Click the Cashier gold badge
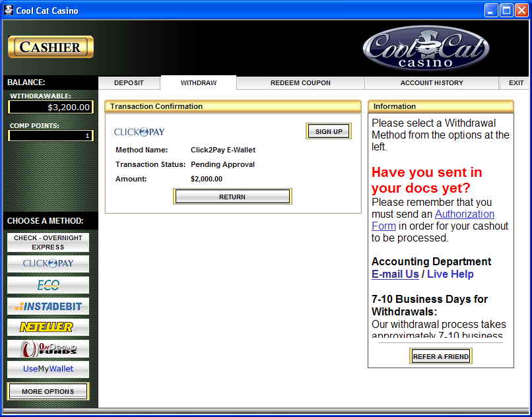The image size is (532, 417). coord(51,47)
